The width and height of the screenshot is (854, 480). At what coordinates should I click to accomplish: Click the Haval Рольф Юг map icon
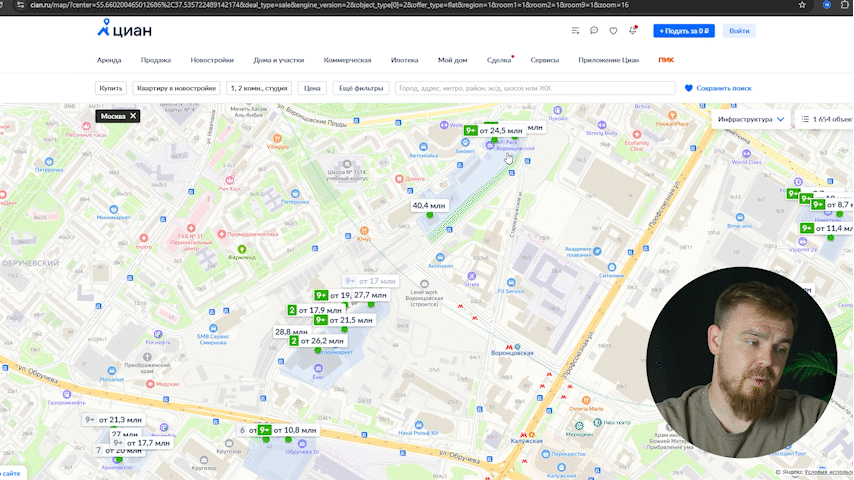418,425
